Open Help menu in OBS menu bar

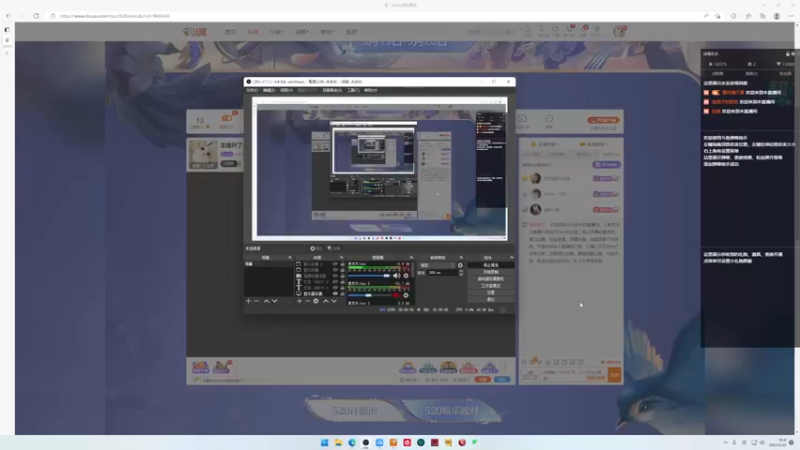pyautogui.click(x=371, y=90)
